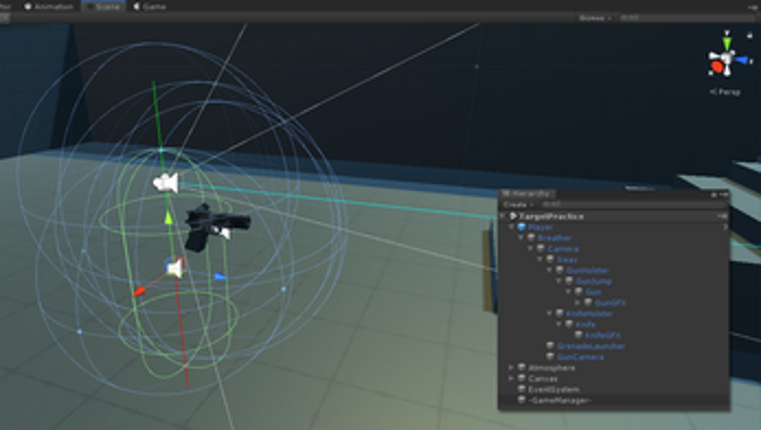The image size is (761, 430).
Task: Select the Hierarchy panel tab
Action: point(527,194)
